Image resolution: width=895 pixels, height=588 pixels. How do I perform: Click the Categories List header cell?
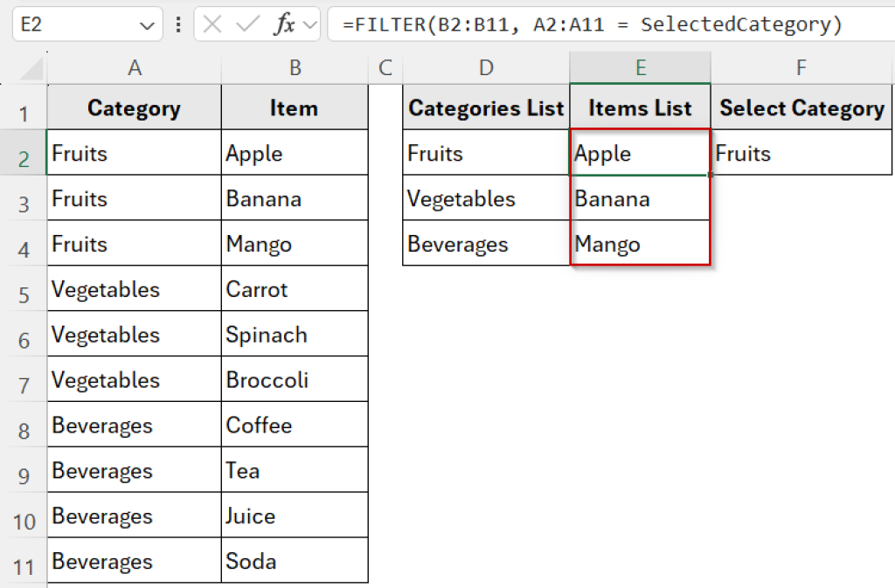coord(486,107)
